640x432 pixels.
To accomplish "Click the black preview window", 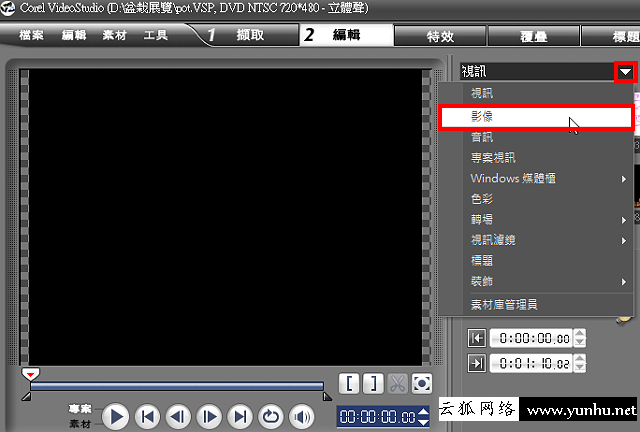I will pos(225,217).
